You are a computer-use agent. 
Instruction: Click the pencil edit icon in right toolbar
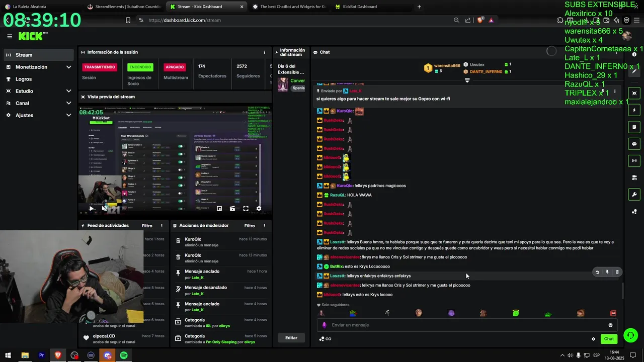coord(634,71)
